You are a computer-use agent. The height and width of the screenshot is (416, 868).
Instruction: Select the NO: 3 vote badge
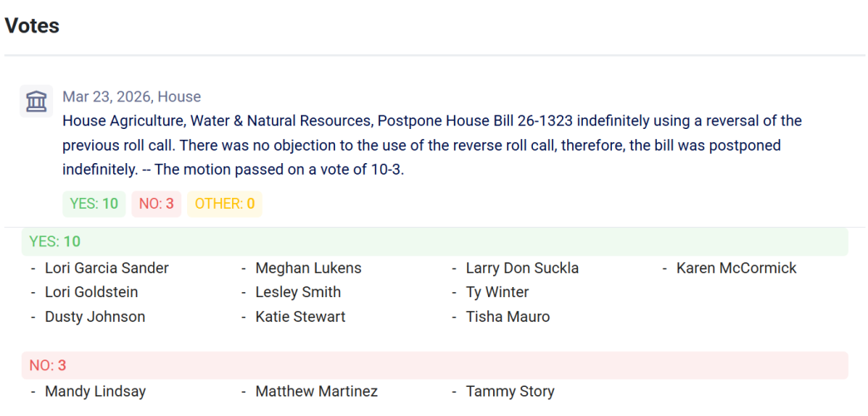pos(156,204)
